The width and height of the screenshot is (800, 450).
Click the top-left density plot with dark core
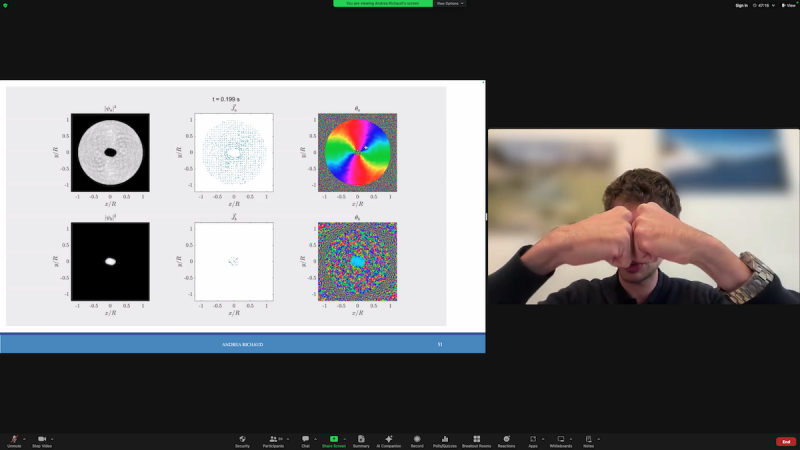pos(110,153)
